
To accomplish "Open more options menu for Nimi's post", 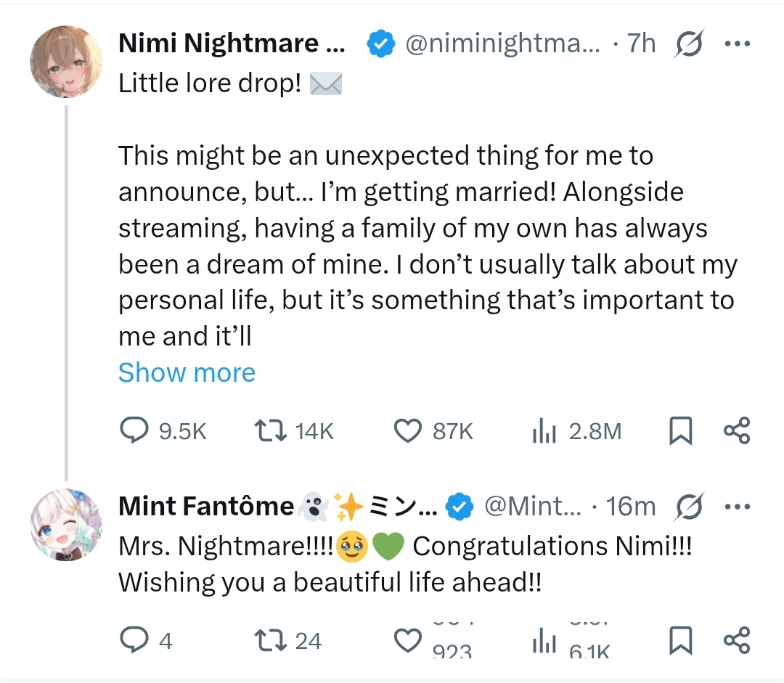I will (x=737, y=44).
